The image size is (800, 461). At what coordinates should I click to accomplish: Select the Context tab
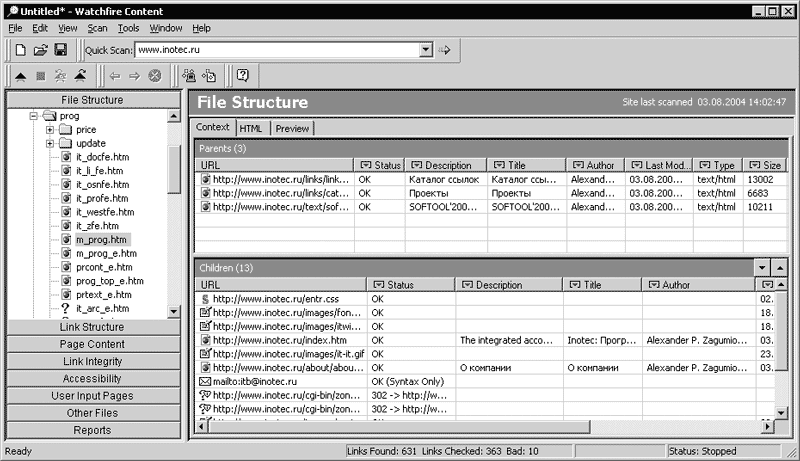(213, 127)
